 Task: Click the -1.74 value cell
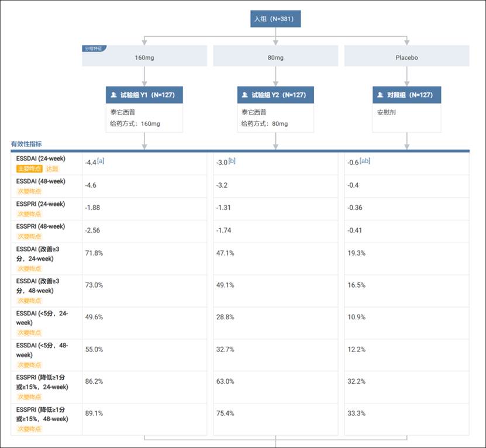(x=275, y=232)
